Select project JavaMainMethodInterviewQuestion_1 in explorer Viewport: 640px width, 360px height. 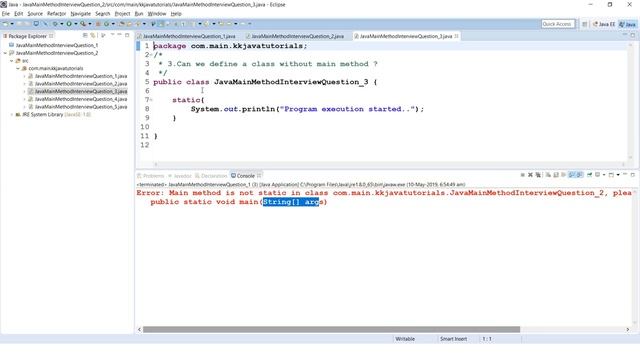coord(57,45)
